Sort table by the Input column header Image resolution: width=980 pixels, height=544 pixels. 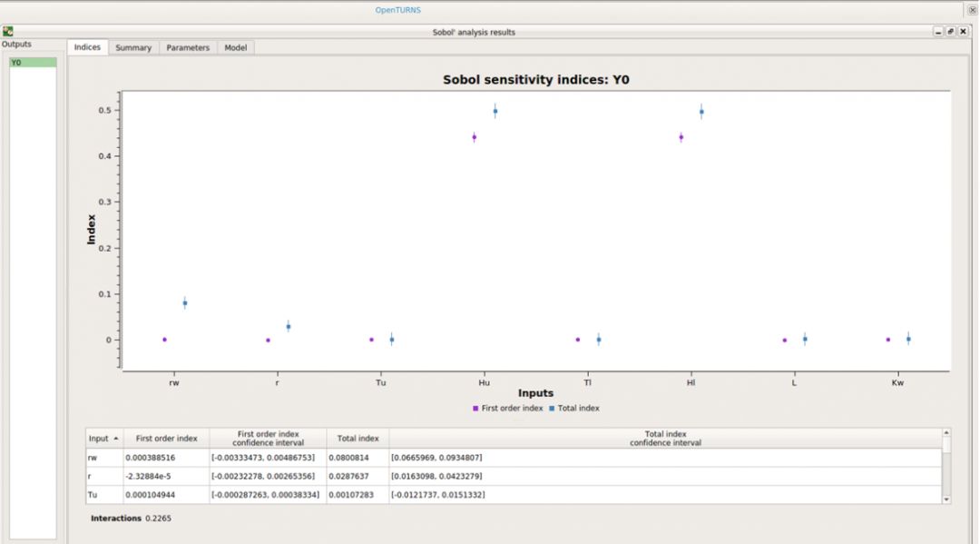(x=104, y=439)
